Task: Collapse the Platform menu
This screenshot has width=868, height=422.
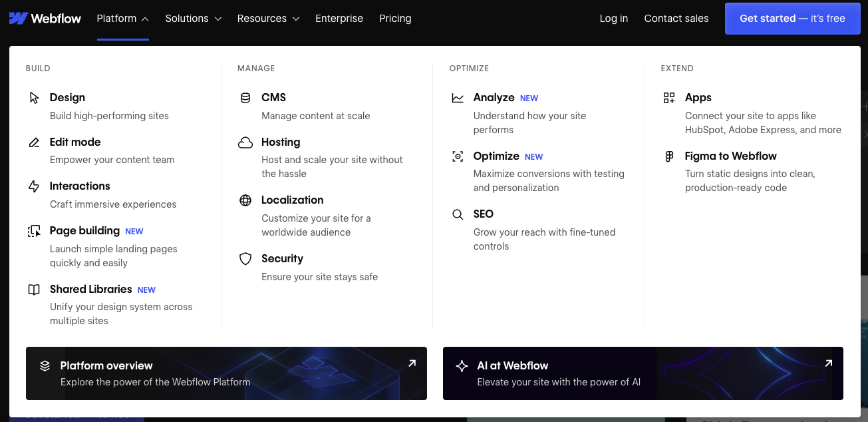Action: 123,19
